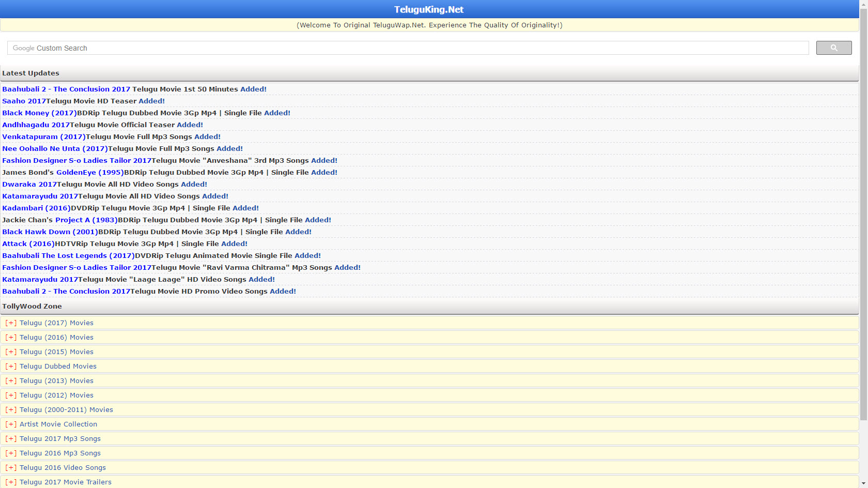Expand [+] next to Telugu 2016 Video Songs
Screen dimensions: 868x488
coord(11,467)
